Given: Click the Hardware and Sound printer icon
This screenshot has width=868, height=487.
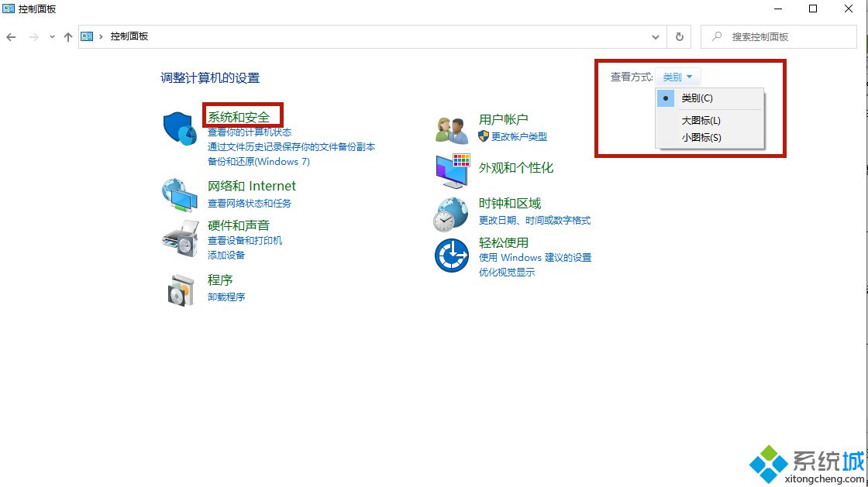Looking at the screenshot, I should tap(180, 238).
